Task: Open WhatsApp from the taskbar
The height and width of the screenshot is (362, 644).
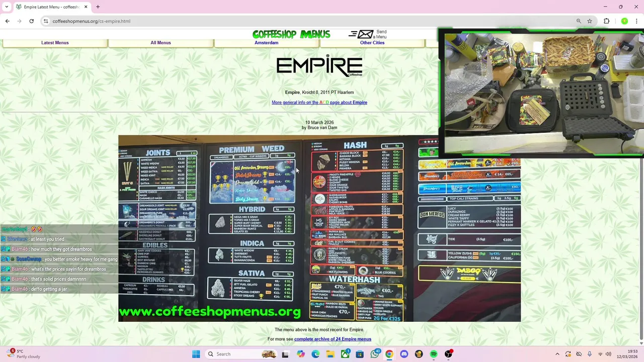Action: pyautogui.click(x=375, y=354)
